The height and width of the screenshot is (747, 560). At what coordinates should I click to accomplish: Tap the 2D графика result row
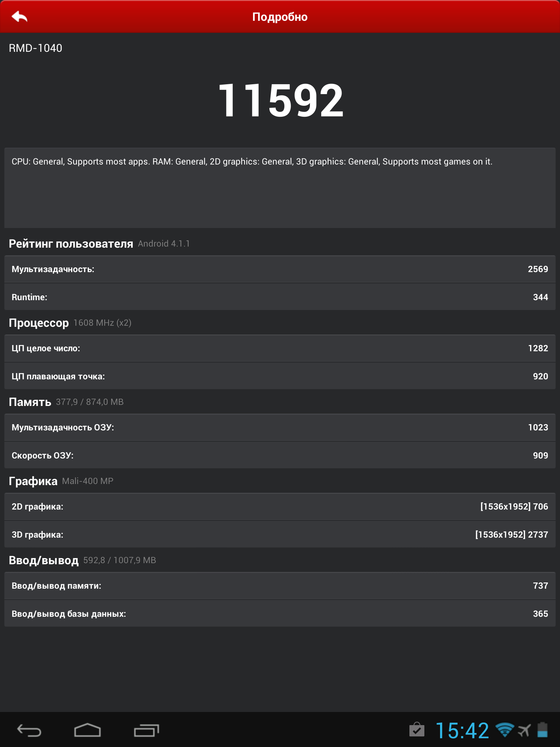click(x=280, y=507)
